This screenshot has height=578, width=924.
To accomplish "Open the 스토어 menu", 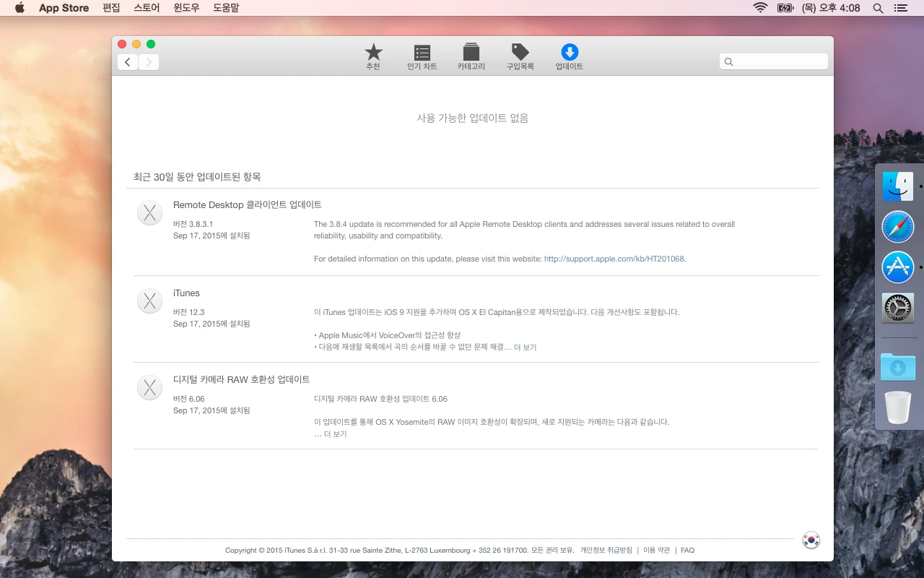I will click(x=147, y=8).
